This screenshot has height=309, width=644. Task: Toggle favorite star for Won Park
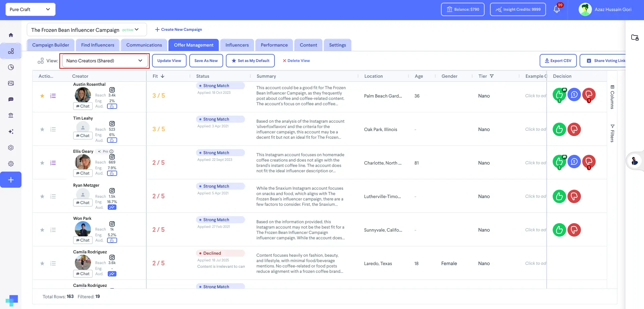(x=42, y=230)
